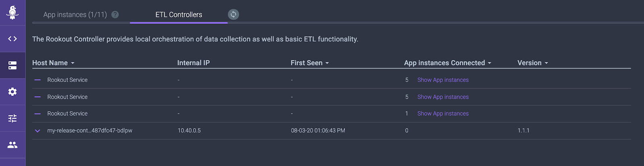Sort by First Seen column

[310, 63]
